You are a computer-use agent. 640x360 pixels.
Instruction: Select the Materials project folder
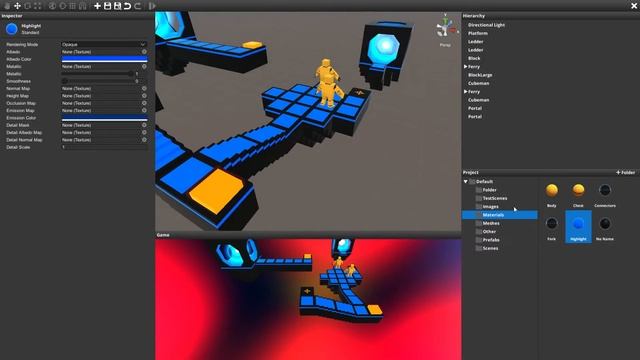tap(500, 215)
